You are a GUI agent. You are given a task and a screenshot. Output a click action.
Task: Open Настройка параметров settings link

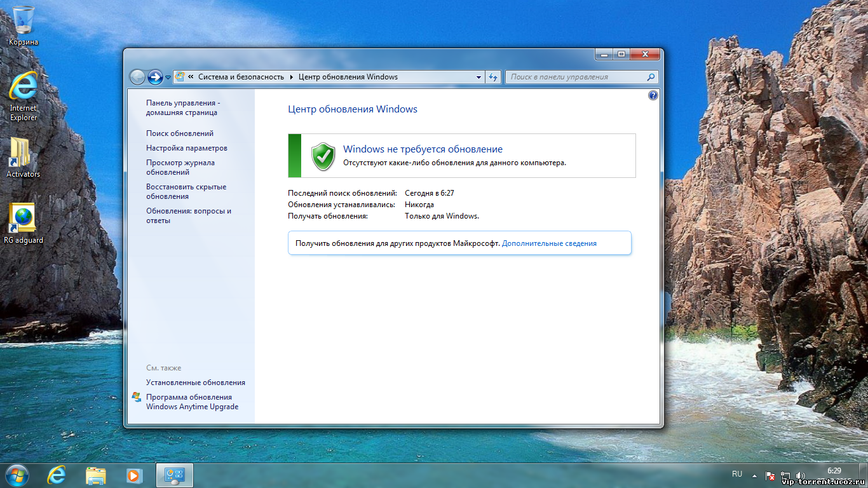coord(186,148)
